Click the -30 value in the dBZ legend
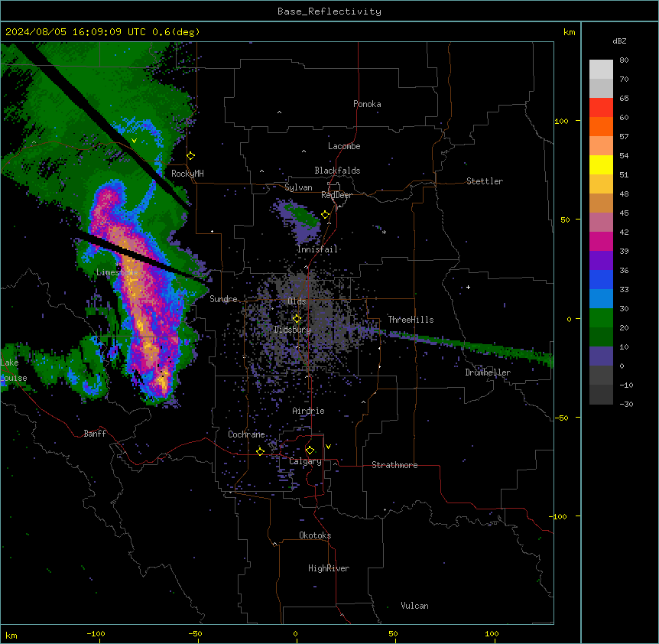Viewport: 659px width, 644px height. [626, 404]
